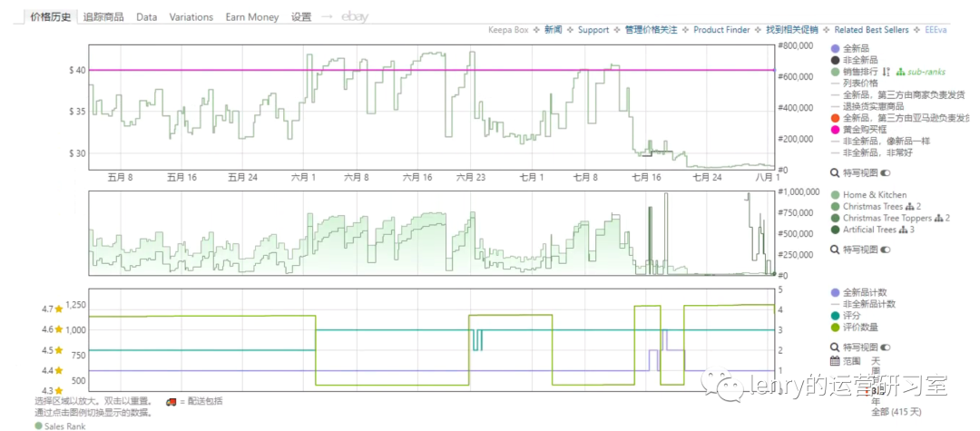Click sub-rank icon beside Christmas Trees
Screen dimensions: 980x431
tap(910, 206)
